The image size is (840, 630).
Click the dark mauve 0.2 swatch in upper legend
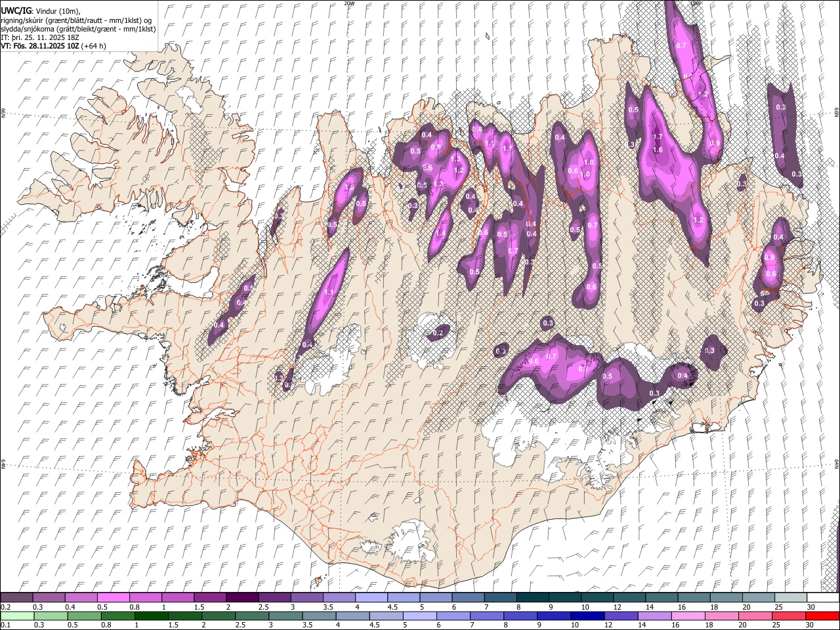pyautogui.click(x=16, y=597)
